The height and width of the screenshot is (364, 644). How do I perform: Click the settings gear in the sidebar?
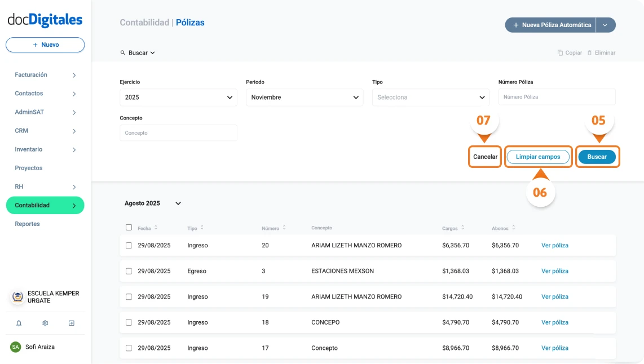point(45,323)
